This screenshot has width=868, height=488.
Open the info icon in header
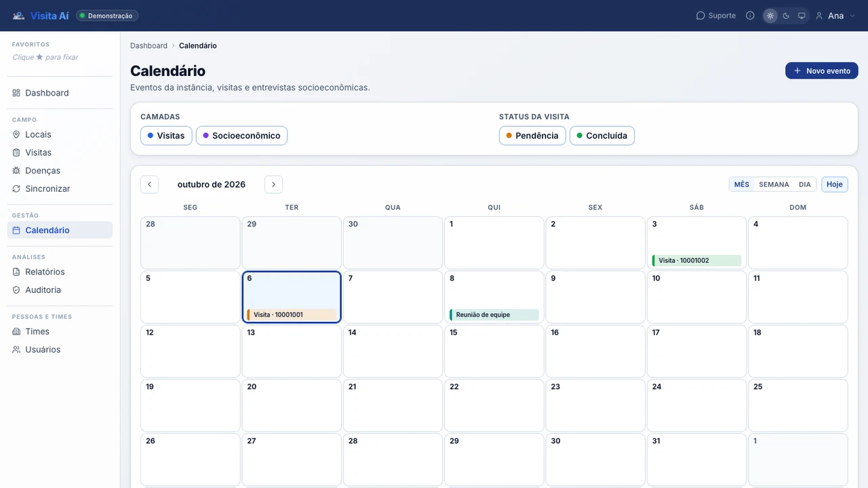[x=750, y=16]
